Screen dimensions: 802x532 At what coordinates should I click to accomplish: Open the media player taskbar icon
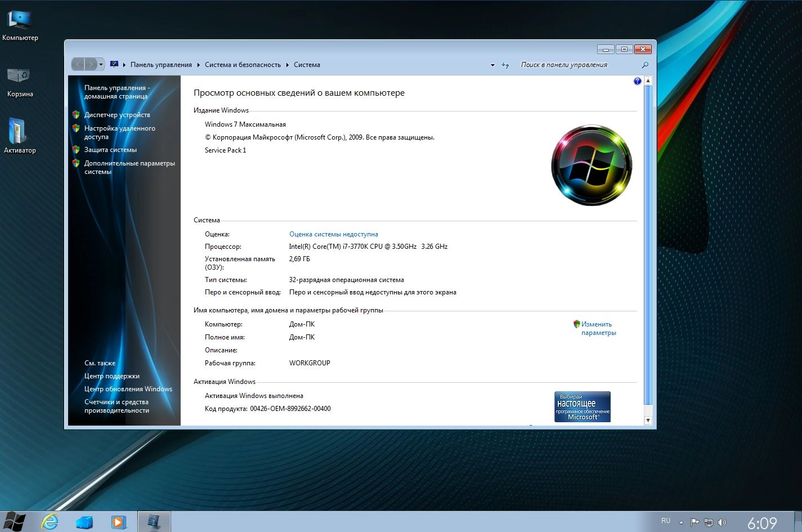click(x=118, y=522)
